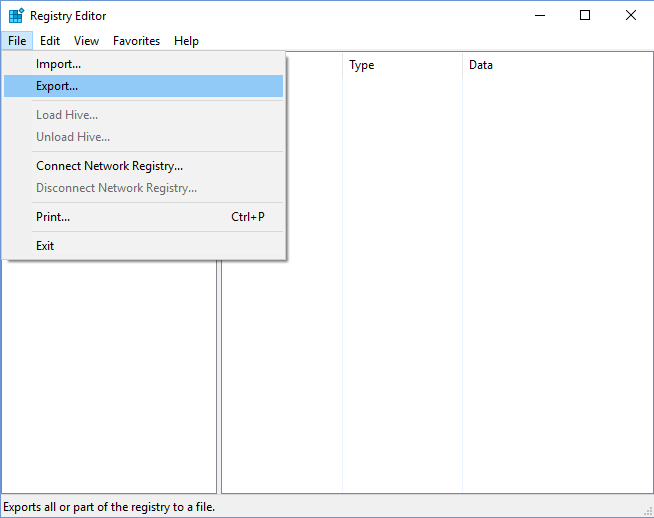Click the status bar export description text
The image size is (654, 518).
pyautogui.click(x=109, y=507)
